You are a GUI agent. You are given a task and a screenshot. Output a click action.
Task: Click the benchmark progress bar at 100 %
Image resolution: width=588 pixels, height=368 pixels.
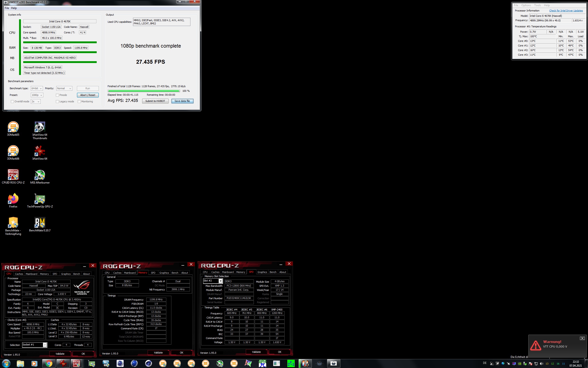coord(144,91)
